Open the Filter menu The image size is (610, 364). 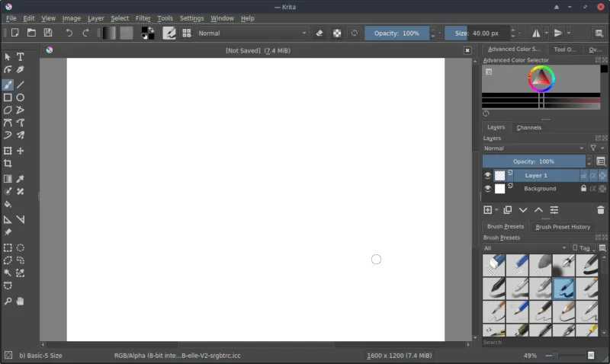[x=143, y=18]
